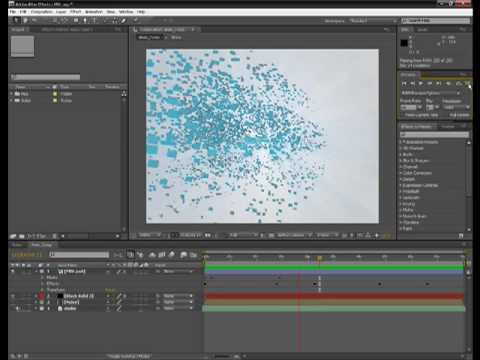Toggle audio on the bottom layer

[x=18, y=308]
